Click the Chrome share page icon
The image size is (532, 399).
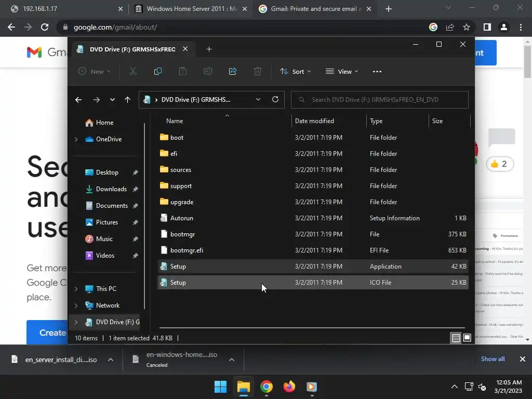450,27
